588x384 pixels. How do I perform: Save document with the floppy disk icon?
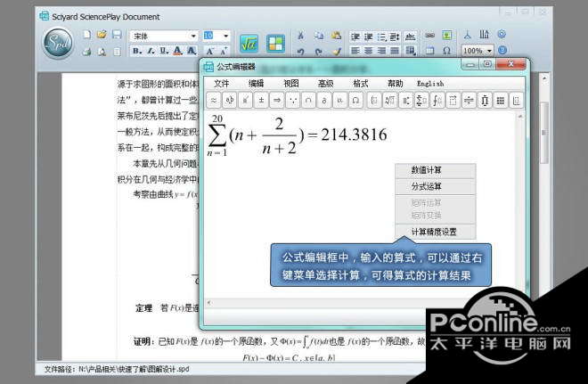[117, 35]
